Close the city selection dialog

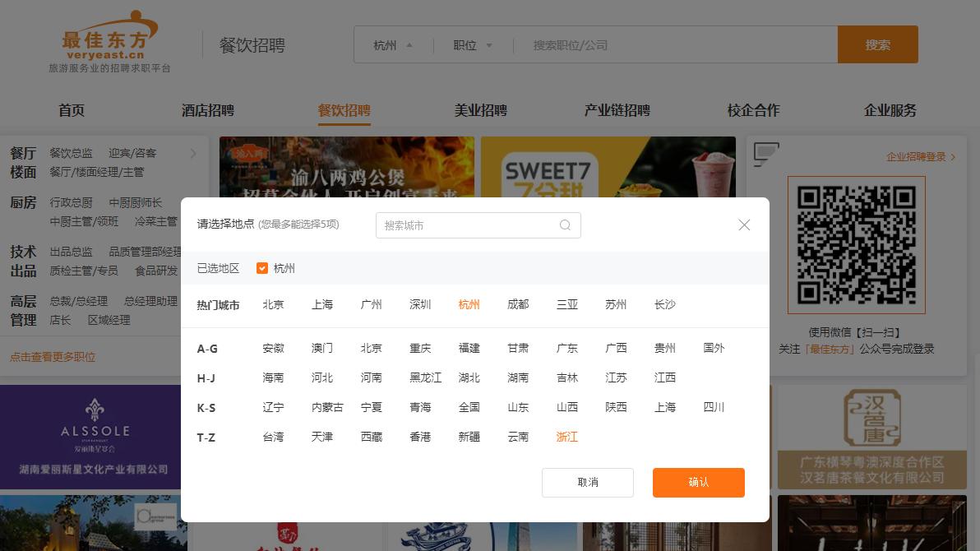pos(744,225)
